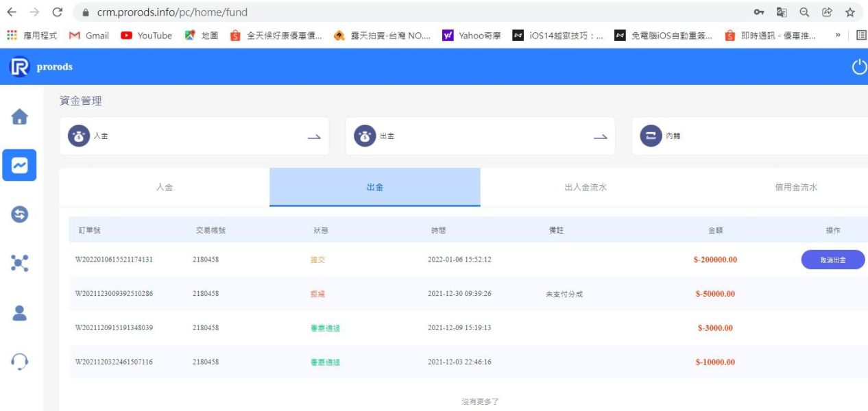Click the 入金 money bag icon

tap(79, 136)
